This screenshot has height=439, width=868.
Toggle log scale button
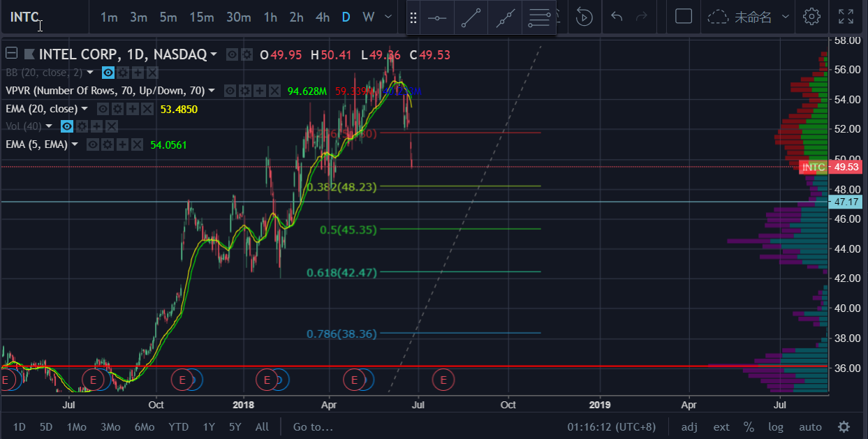point(776,426)
